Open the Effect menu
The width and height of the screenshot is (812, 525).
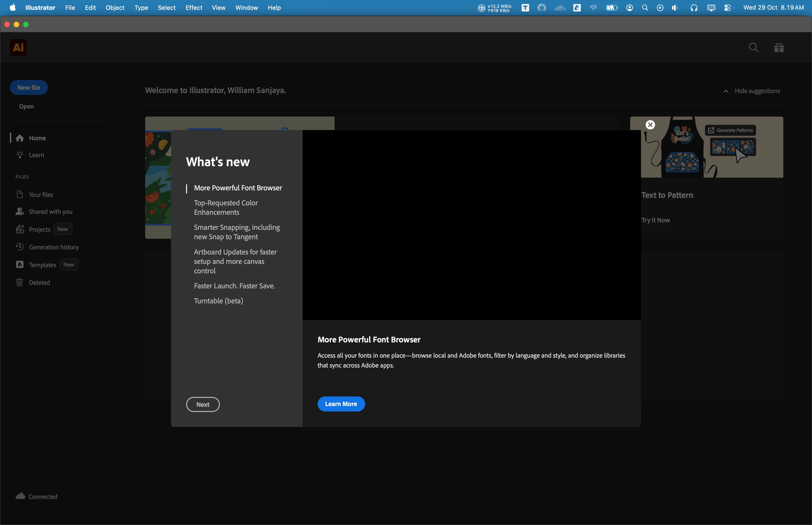point(194,8)
